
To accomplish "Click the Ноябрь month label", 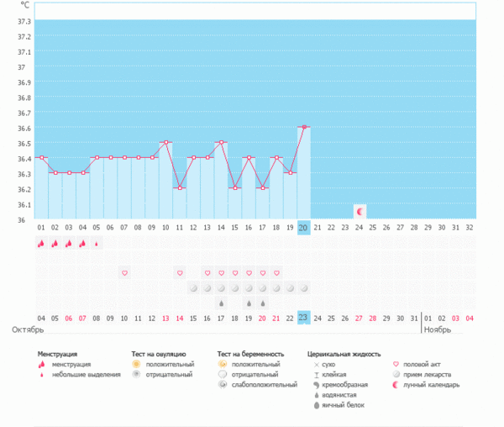I will pos(439,329).
